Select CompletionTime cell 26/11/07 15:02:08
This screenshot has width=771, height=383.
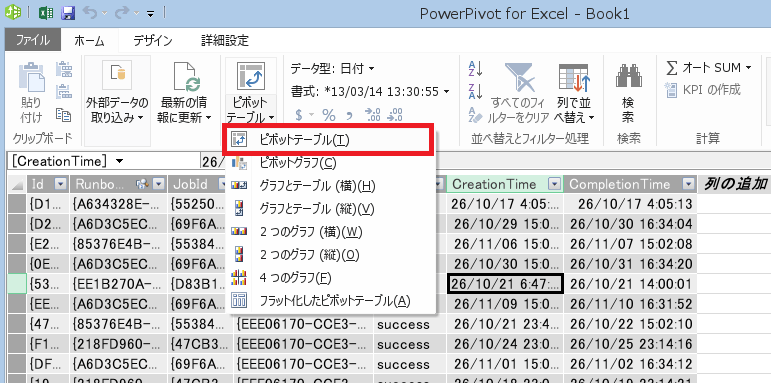point(630,244)
